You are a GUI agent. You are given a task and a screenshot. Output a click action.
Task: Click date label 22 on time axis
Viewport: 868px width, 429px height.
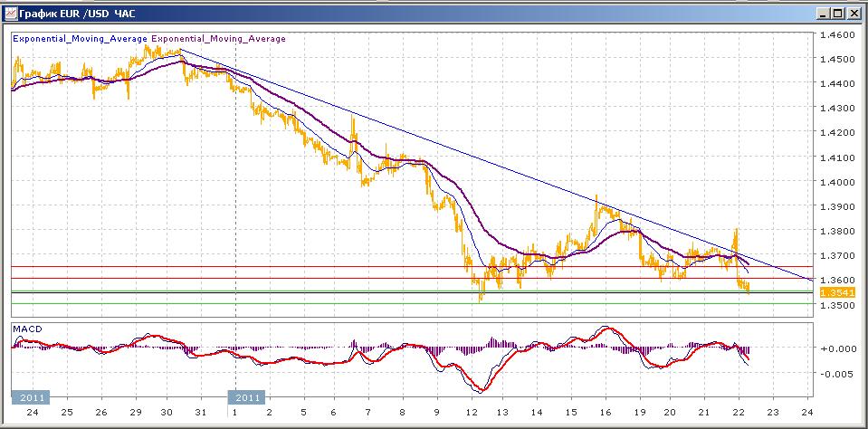(739, 413)
